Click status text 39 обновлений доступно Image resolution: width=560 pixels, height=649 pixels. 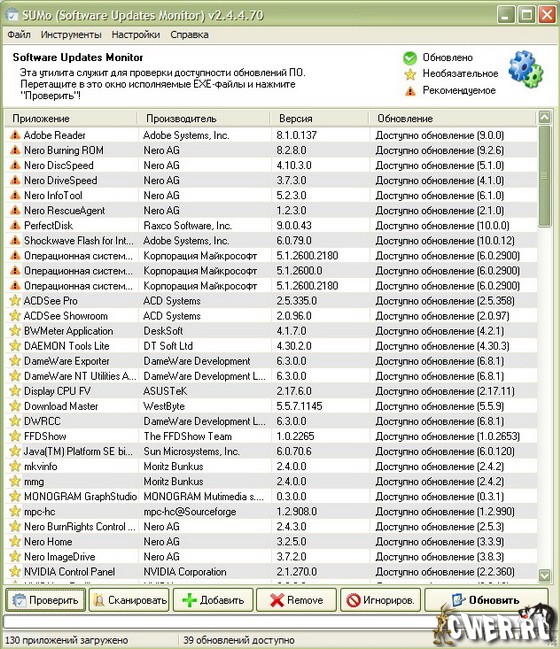239,640
